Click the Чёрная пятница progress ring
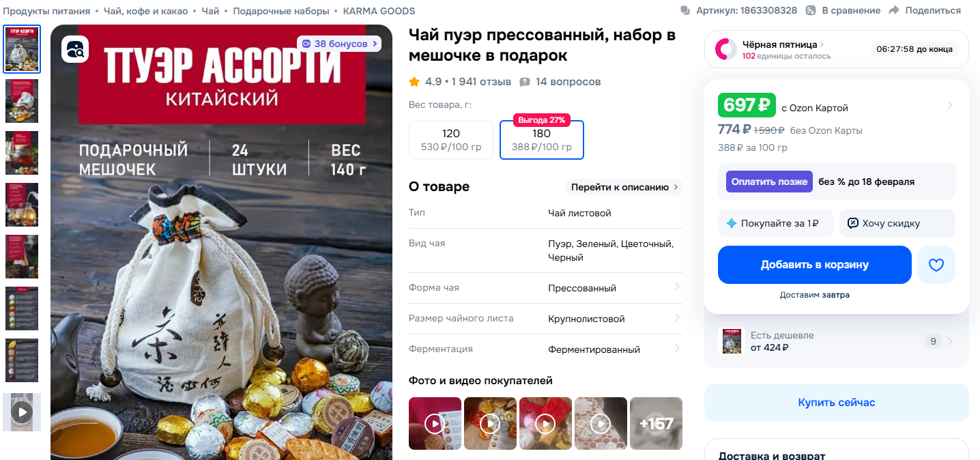This screenshot has width=980, height=460. (x=725, y=49)
